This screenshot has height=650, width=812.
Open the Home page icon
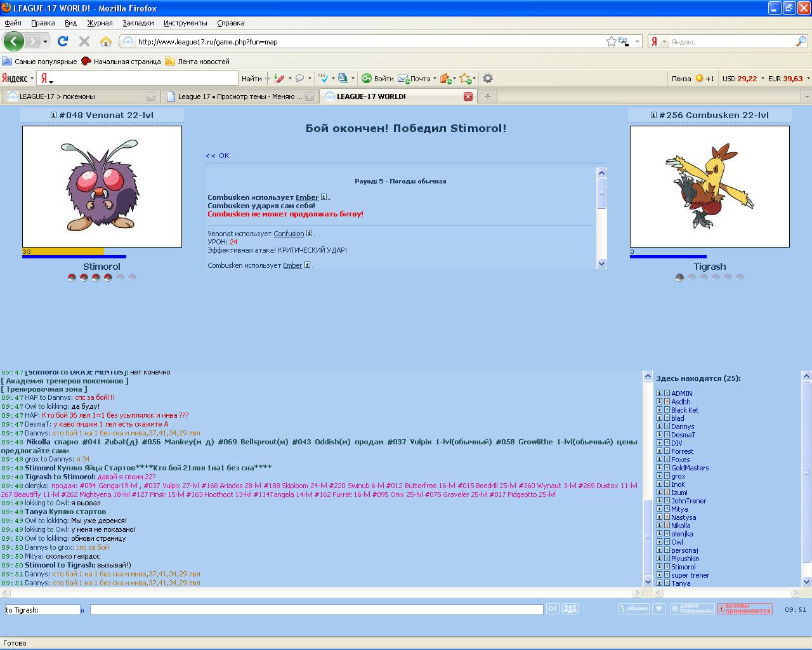point(106,41)
